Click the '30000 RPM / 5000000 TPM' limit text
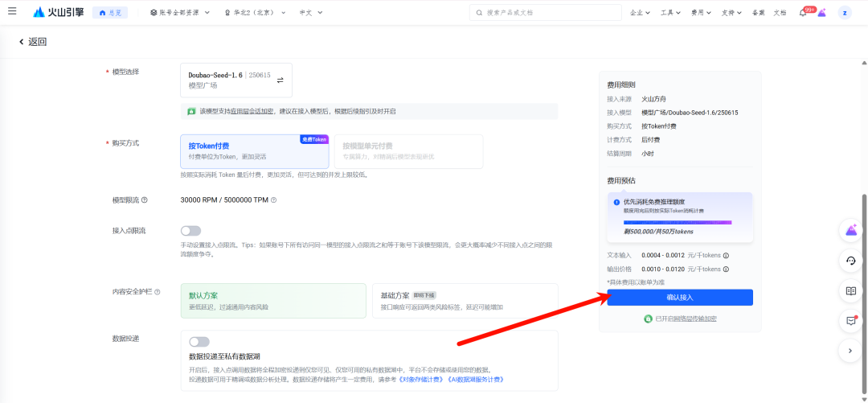Screen dimensions: 868x403 tap(224, 200)
